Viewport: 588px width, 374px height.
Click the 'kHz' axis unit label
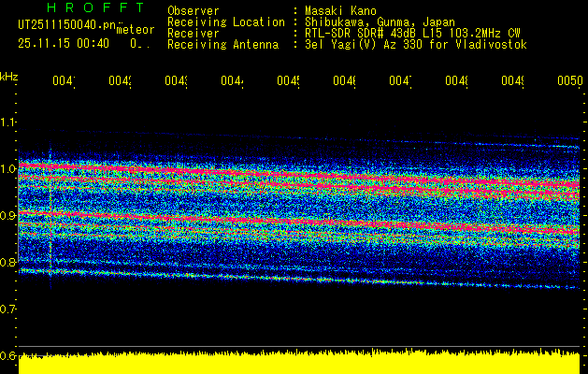9,77
